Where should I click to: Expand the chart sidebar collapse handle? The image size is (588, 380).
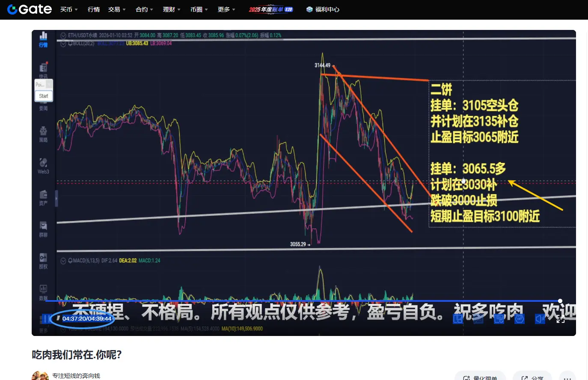pyautogui.click(x=56, y=198)
